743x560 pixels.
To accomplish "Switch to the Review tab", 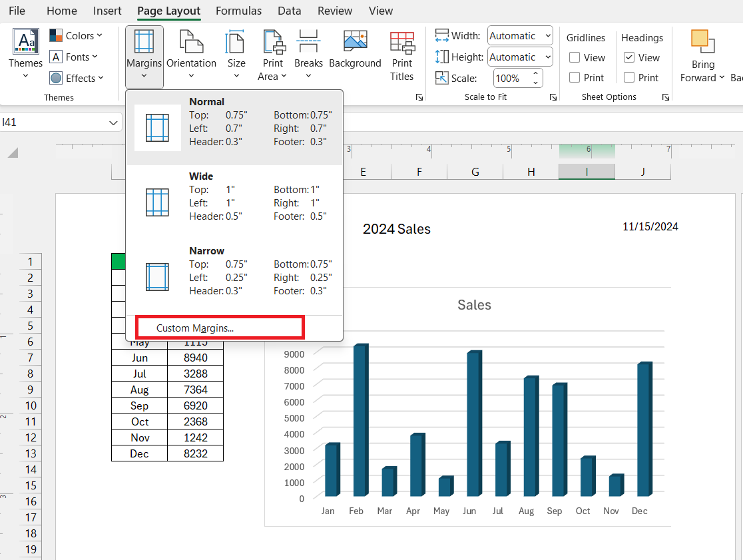I will pos(334,11).
